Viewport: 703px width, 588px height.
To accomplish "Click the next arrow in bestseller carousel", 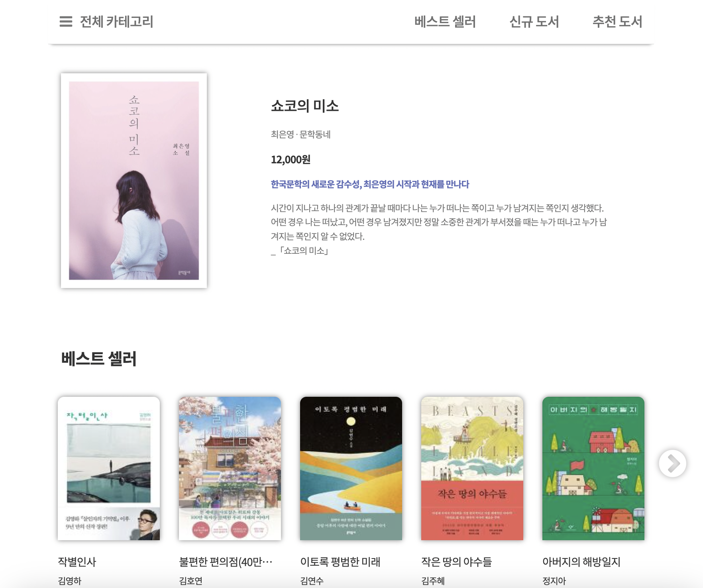I will [672, 463].
